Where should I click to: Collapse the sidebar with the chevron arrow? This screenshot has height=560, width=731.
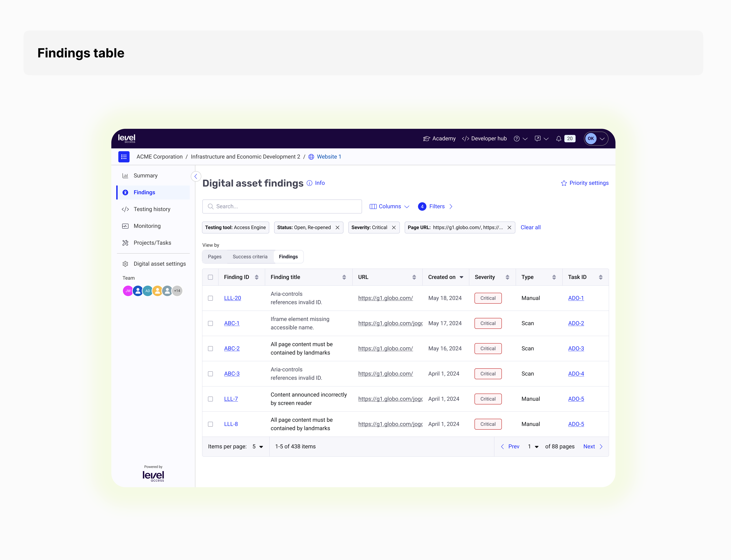click(x=196, y=176)
